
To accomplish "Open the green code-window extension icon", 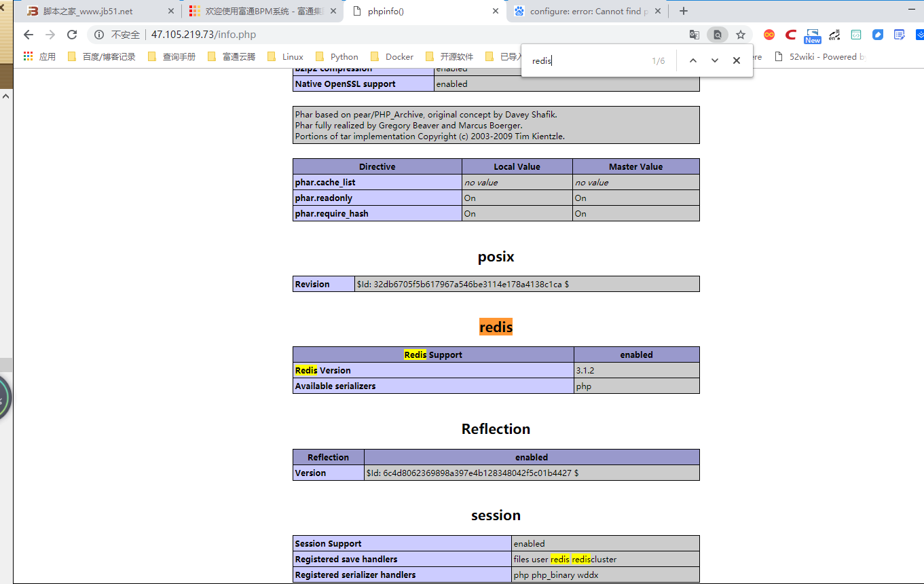I will (857, 35).
